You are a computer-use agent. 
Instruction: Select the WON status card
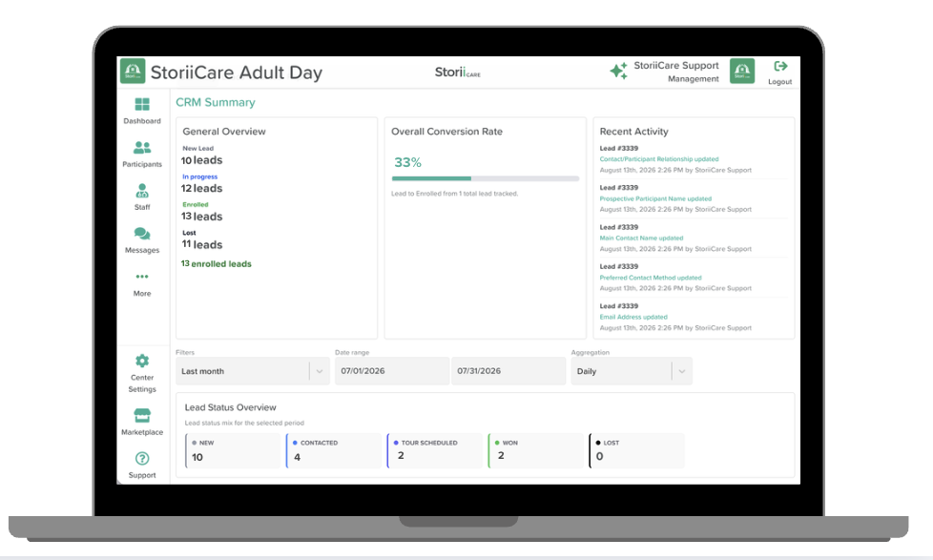pyautogui.click(x=535, y=450)
